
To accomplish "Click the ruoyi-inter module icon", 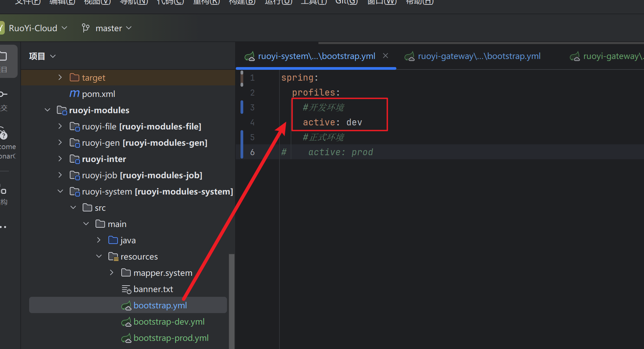I will (x=75, y=159).
